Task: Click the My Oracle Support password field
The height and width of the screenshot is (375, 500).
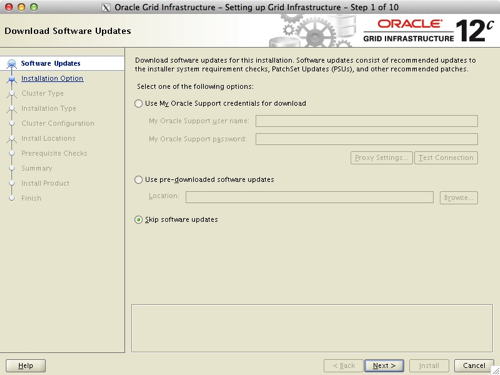Action: click(x=366, y=139)
